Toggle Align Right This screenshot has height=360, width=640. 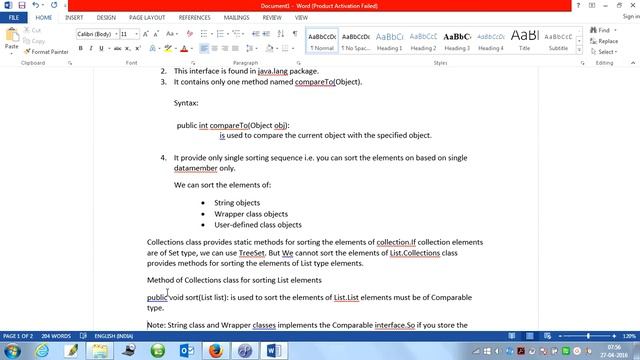(224, 49)
